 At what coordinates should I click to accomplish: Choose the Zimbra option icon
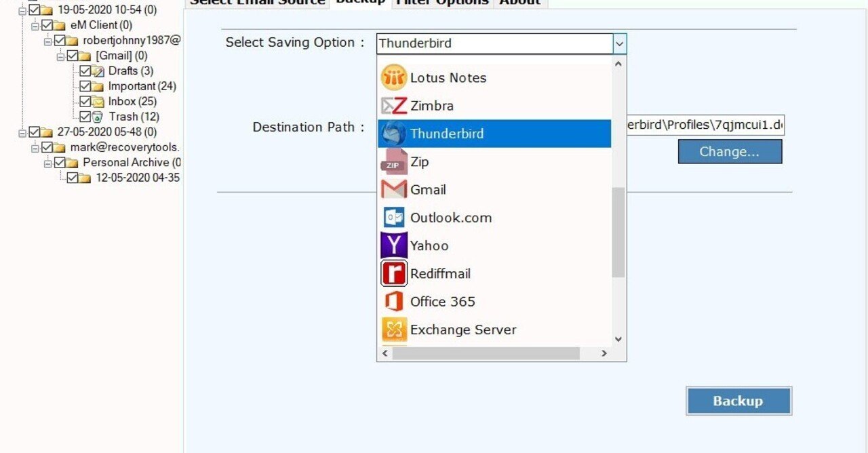[x=393, y=105]
